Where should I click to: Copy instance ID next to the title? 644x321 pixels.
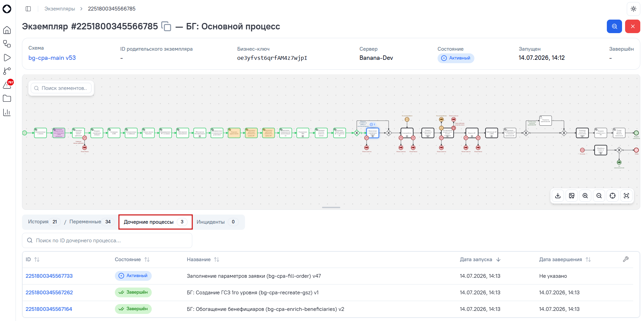(x=166, y=26)
